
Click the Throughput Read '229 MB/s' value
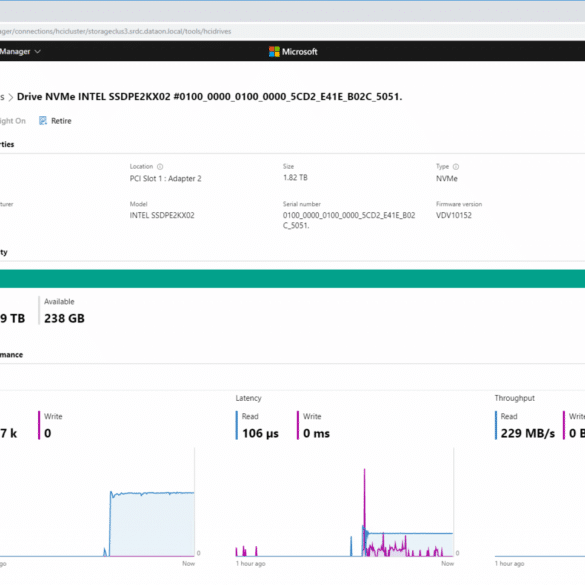[528, 433]
